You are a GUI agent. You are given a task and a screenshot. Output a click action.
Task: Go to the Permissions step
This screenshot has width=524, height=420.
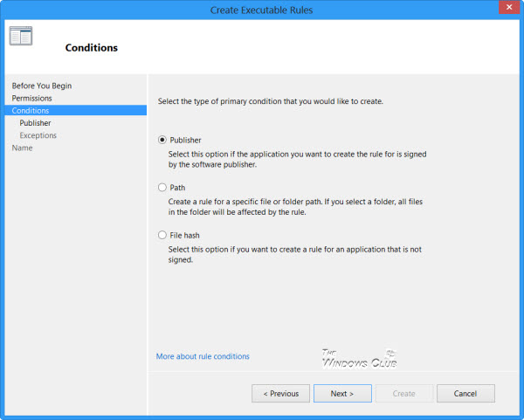[x=31, y=99]
